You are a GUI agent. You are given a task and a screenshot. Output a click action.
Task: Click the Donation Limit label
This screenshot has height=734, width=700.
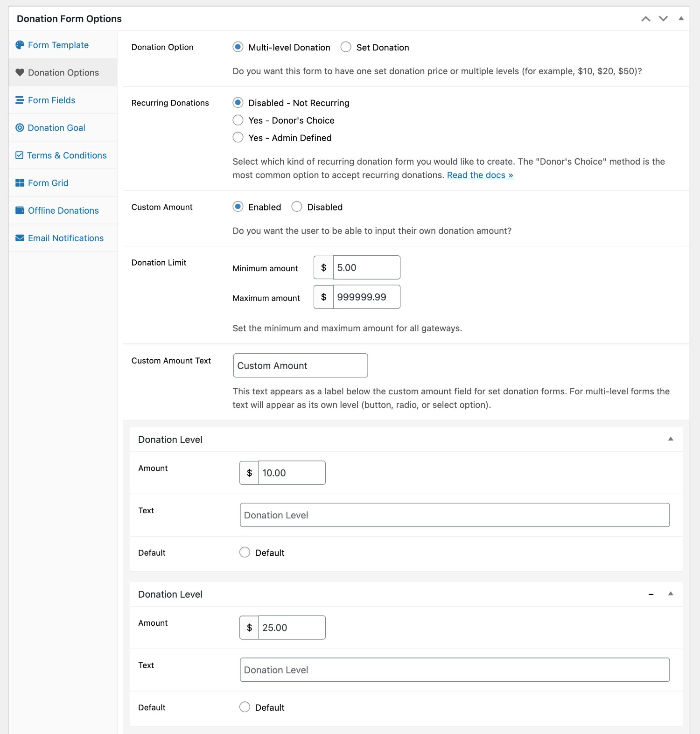[x=159, y=262]
